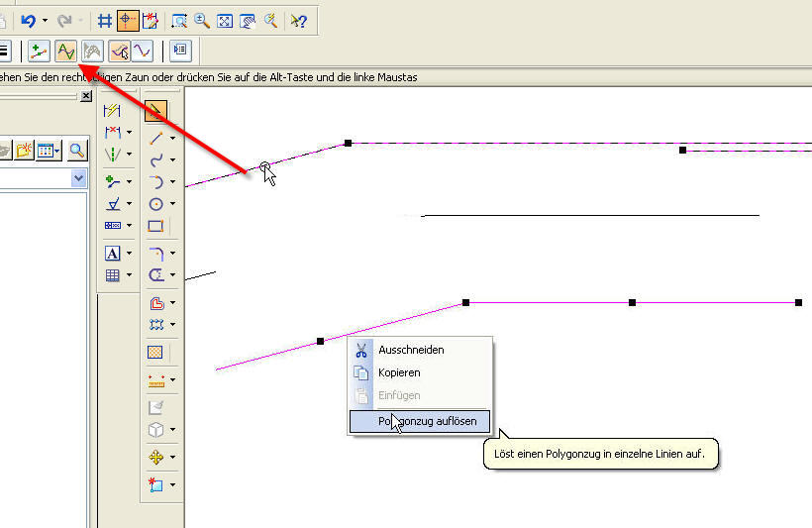Choose 'Polygonzug auflösen' from the context menu
This screenshot has width=812, height=528.
(x=427, y=421)
